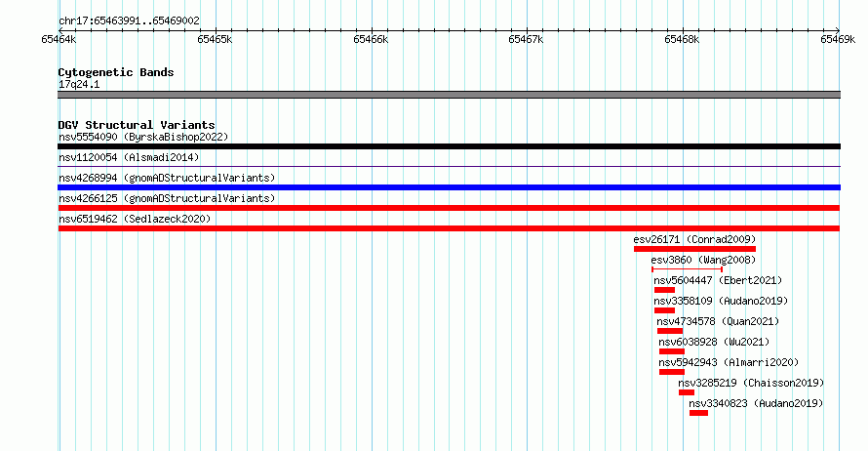Open the nsv5942943 (Almarri2020) label
The width and height of the screenshot is (868, 451).
coord(730,362)
